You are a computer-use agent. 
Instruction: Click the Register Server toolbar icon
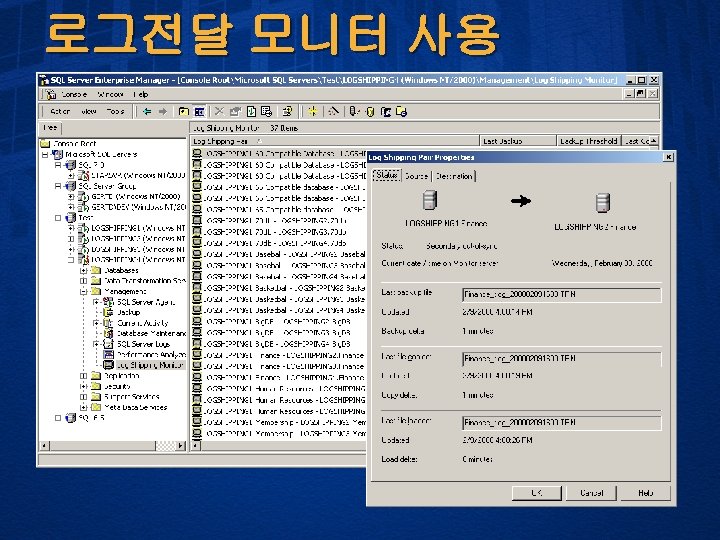354,111
